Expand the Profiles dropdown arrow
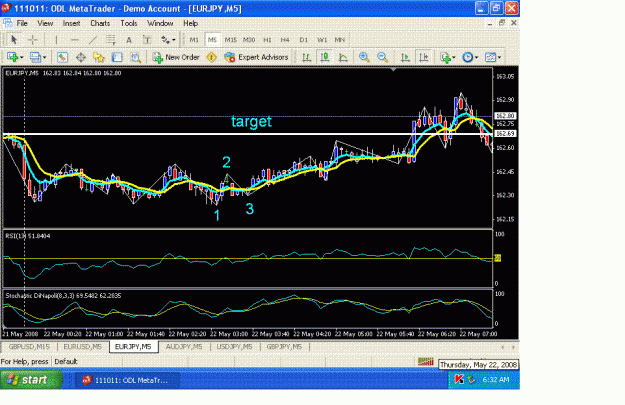This screenshot has width=625, height=405. [44, 58]
